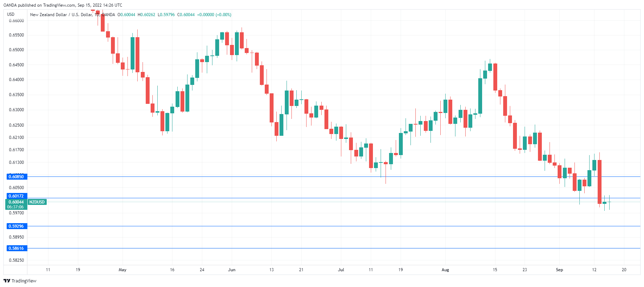
Task: Click the 0.61300 price axis label
Action: 17,162
